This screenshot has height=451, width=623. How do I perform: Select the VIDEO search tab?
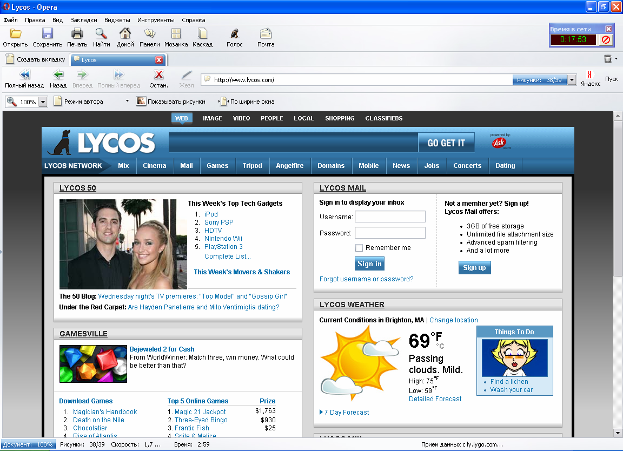pyautogui.click(x=241, y=118)
